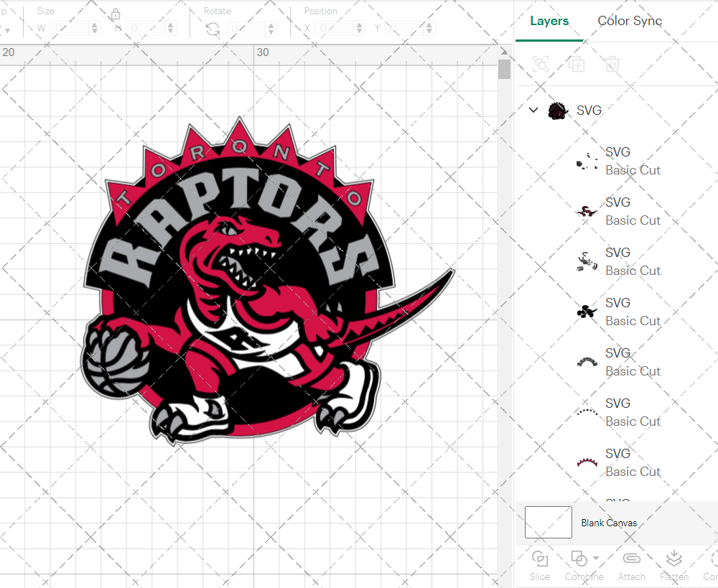
Task: Click the canvas scrollbar up arrow
Action: (x=504, y=51)
